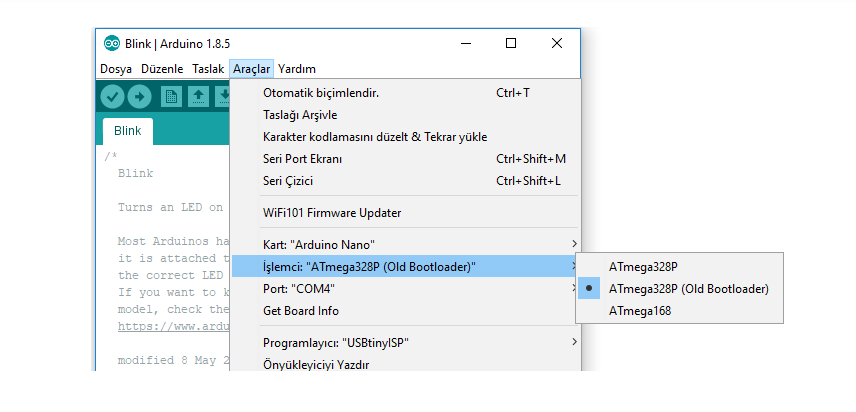The width and height of the screenshot is (856, 412).
Task: Click the Verify checkmark toolbar icon
Action: [x=112, y=97]
